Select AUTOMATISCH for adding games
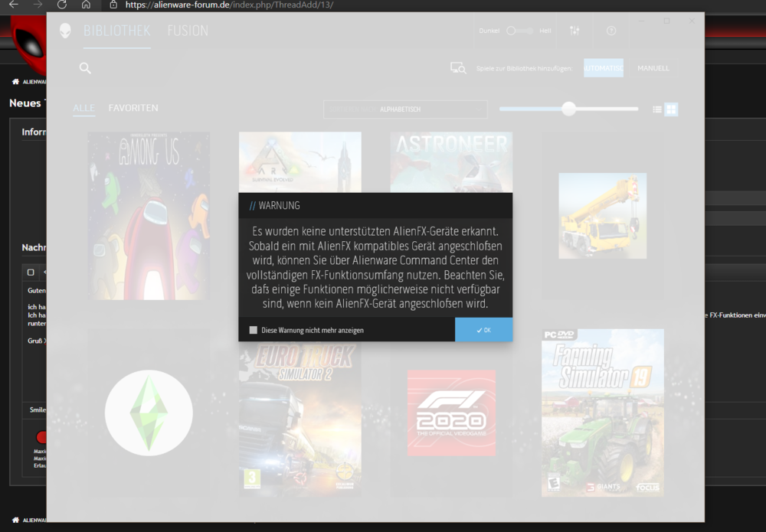 (x=603, y=68)
